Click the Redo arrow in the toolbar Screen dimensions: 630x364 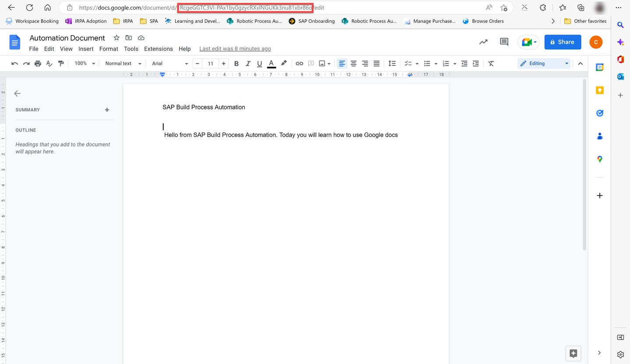tap(26, 63)
